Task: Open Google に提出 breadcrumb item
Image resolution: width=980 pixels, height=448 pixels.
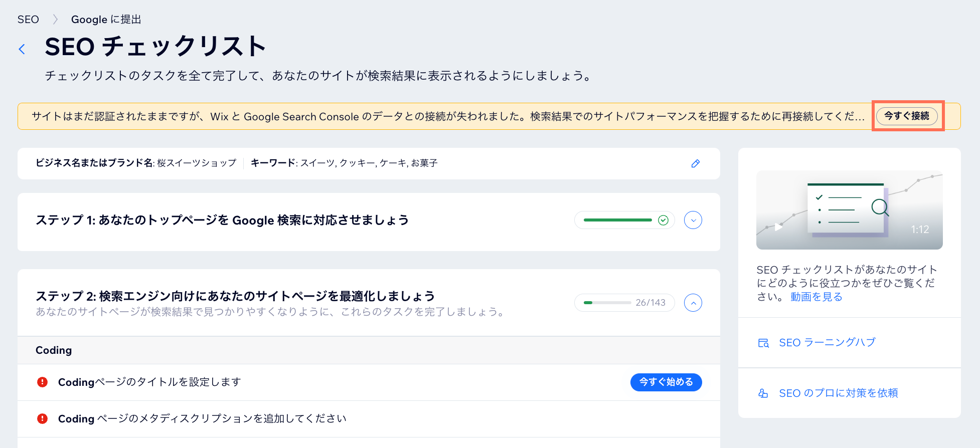Action: click(106, 20)
